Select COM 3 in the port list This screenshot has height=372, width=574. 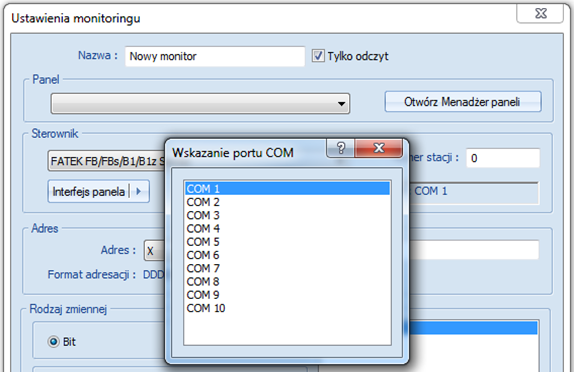coord(287,215)
